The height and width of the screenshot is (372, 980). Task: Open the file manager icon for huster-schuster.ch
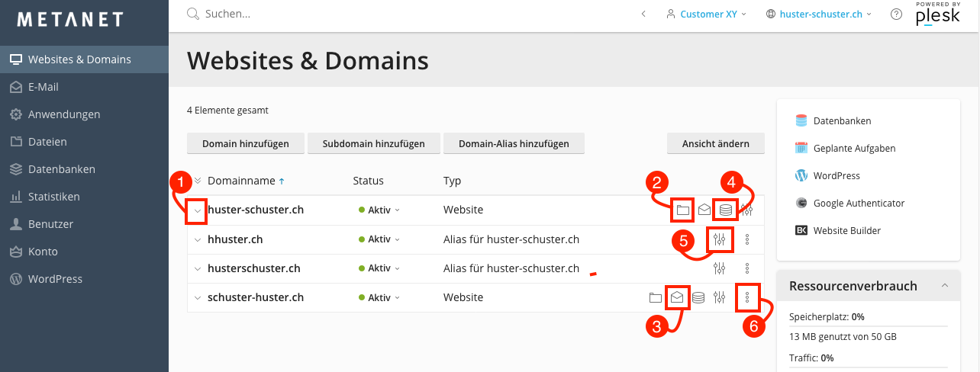click(682, 210)
